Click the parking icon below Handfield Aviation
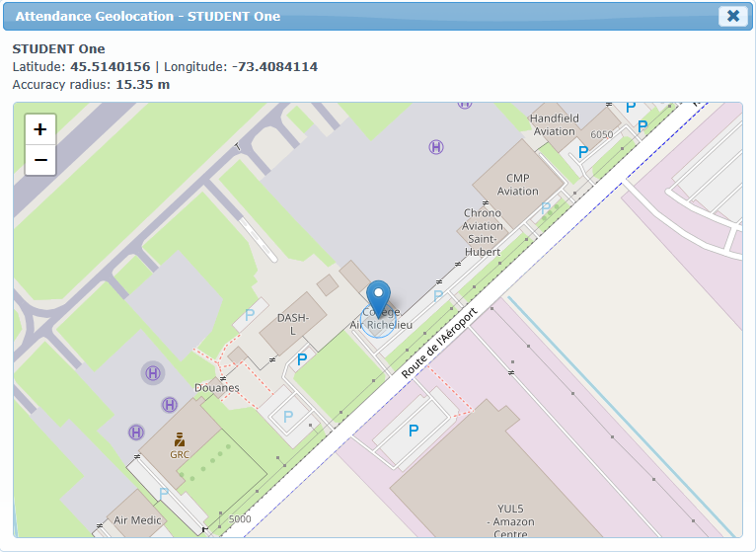This screenshot has height=552, width=756. tap(583, 151)
